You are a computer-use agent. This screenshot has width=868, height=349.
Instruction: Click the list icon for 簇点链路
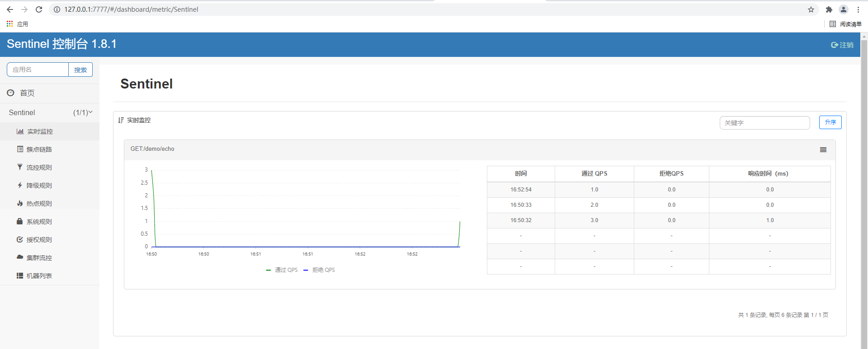pos(20,149)
